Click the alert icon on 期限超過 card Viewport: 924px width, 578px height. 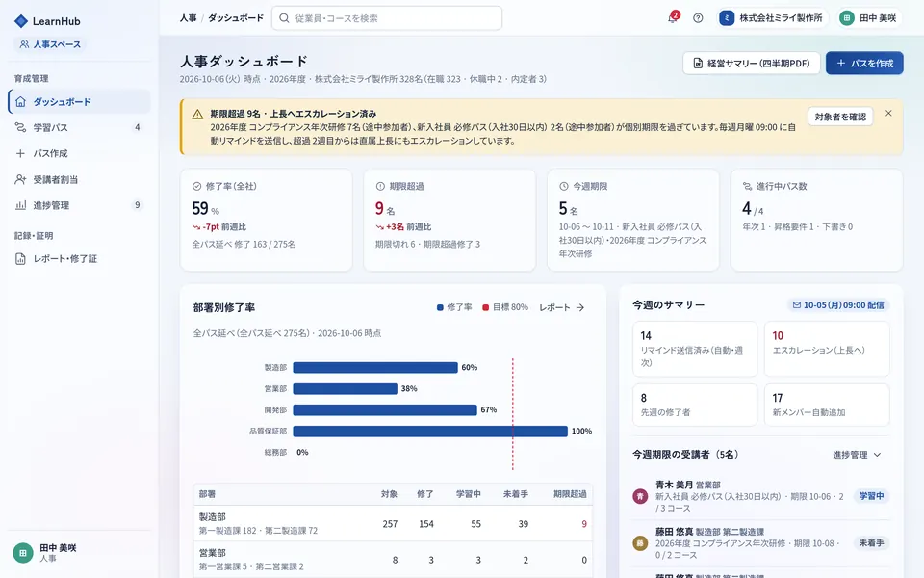pyautogui.click(x=381, y=186)
